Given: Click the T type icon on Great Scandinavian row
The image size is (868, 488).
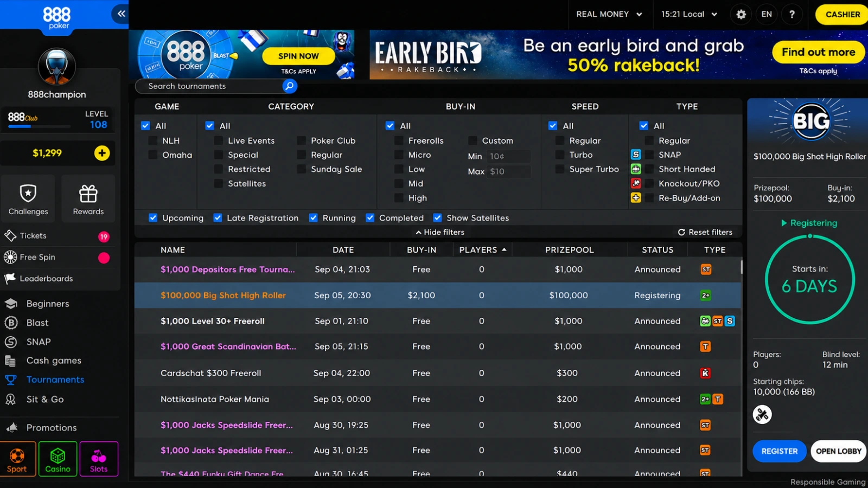Looking at the screenshot, I should 705,346.
